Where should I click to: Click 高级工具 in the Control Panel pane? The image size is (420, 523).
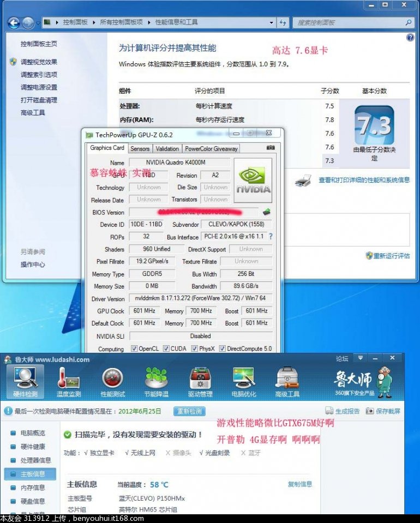coord(33,112)
